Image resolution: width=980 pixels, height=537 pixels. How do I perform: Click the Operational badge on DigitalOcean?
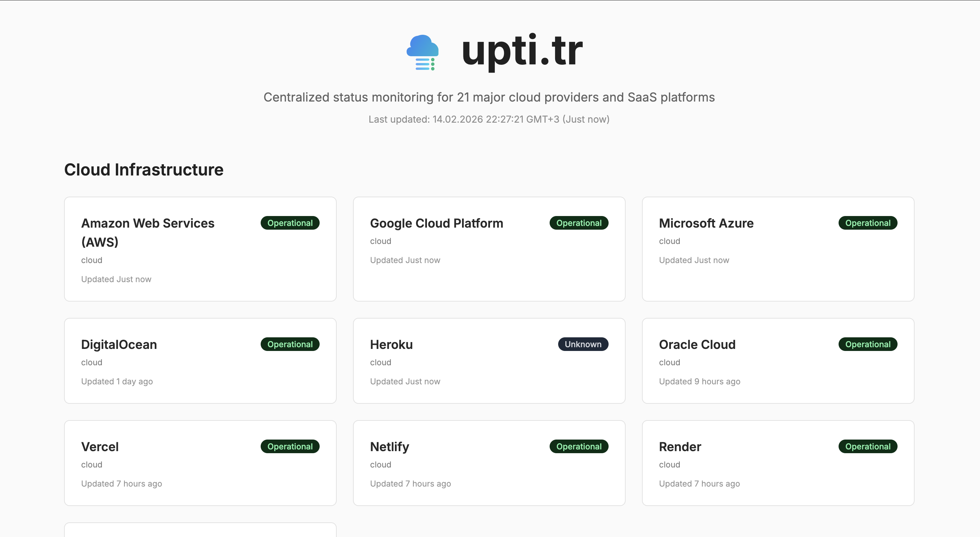point(290,344)
